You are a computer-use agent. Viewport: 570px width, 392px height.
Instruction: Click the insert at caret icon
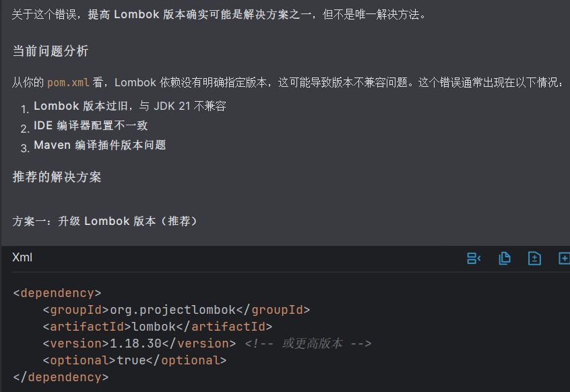(x=474, y=258)
